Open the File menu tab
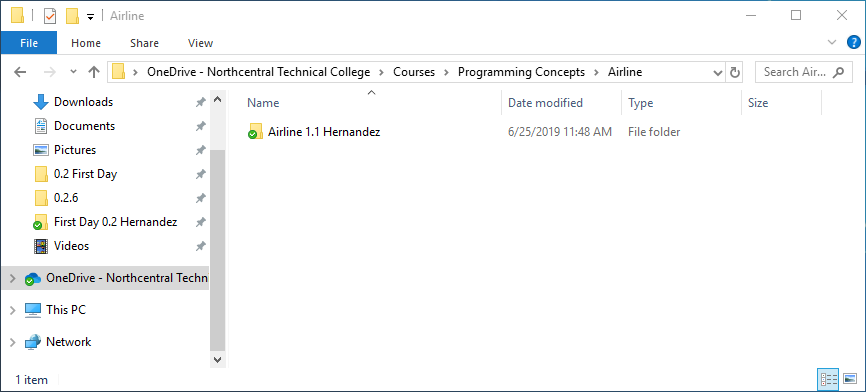The height and width of the screenshot is (392, 866). pos(29,43)
